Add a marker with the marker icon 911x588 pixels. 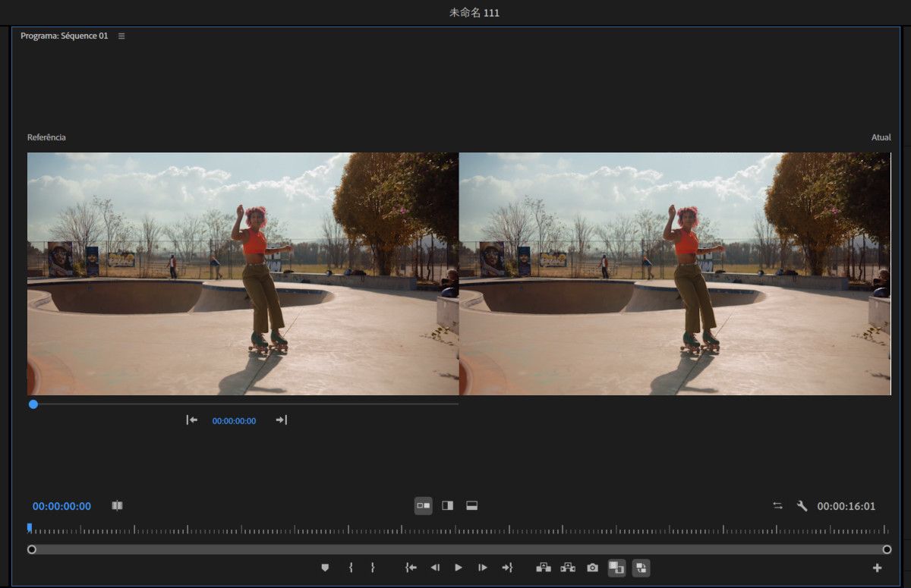click(x=325, y=568)
